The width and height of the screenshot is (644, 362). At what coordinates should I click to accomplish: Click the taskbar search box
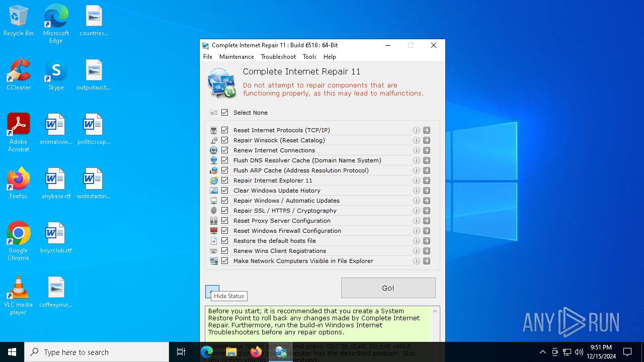coord(97,352)
